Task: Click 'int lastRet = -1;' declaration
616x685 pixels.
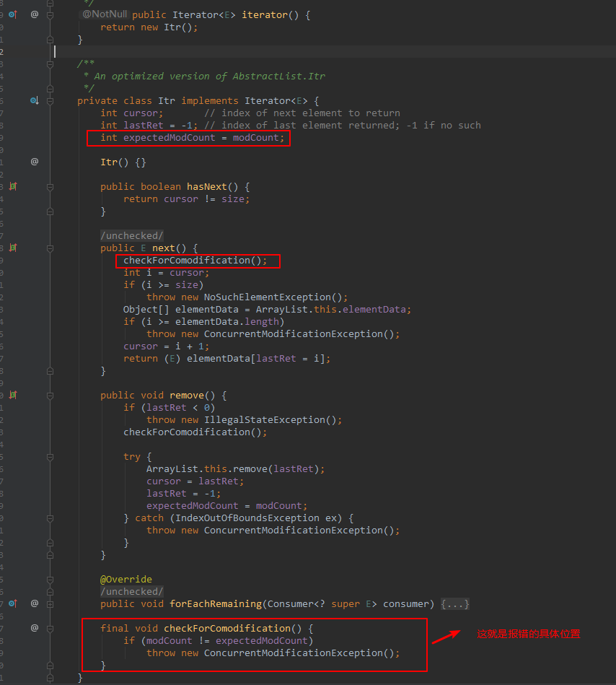Action: (x=149, y=125)
